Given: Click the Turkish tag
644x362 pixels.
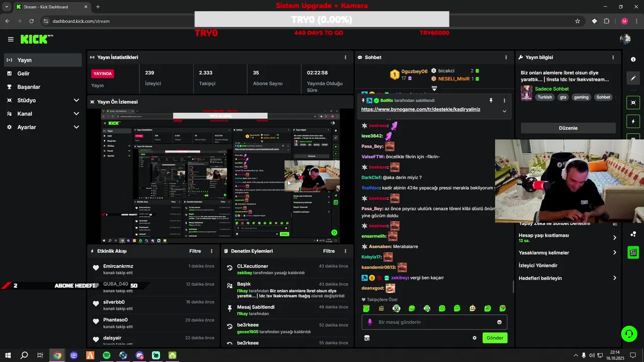Looking at the screenshot, I should point(544,98).
